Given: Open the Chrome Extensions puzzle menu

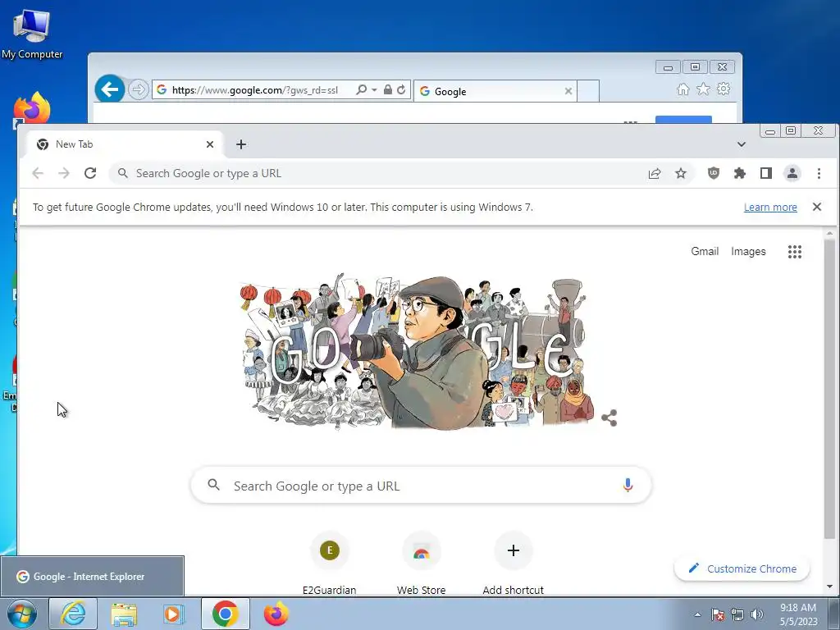Looking at the screenshot, I should point(739,173).
